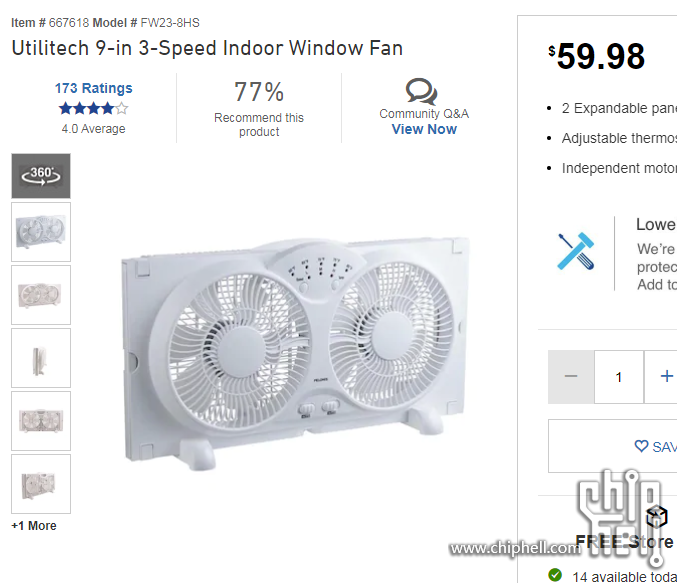Click the 77% Recommend this product stat
677x583 pixels.
[259, 108]
